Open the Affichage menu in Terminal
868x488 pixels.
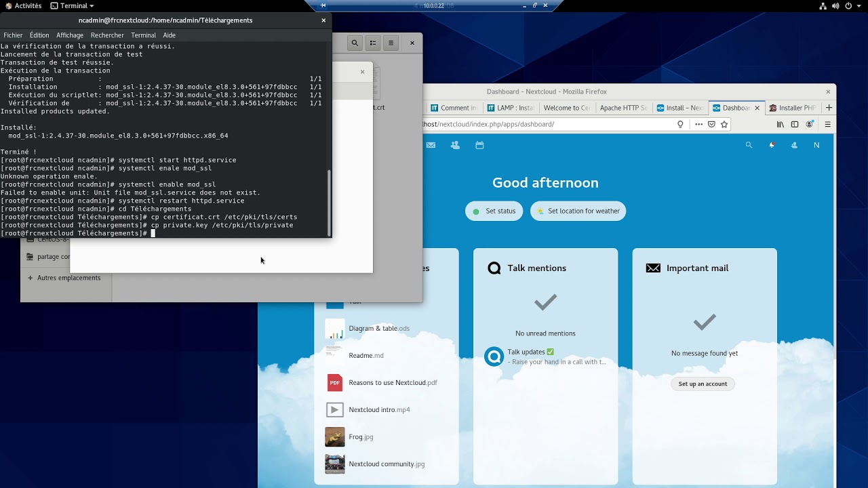point(70,35)
